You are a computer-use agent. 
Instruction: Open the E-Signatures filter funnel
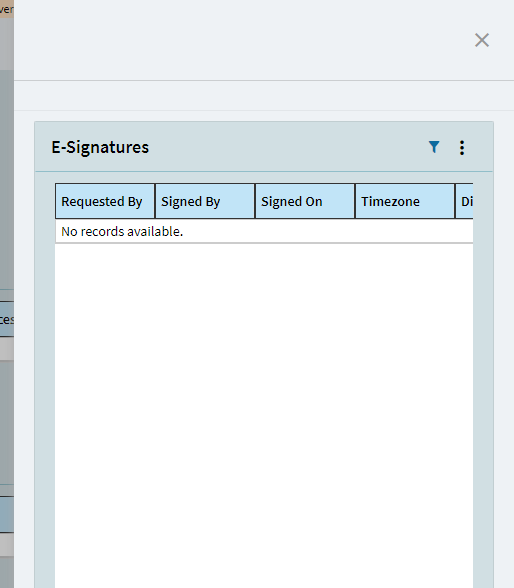[x=434, y=147]
